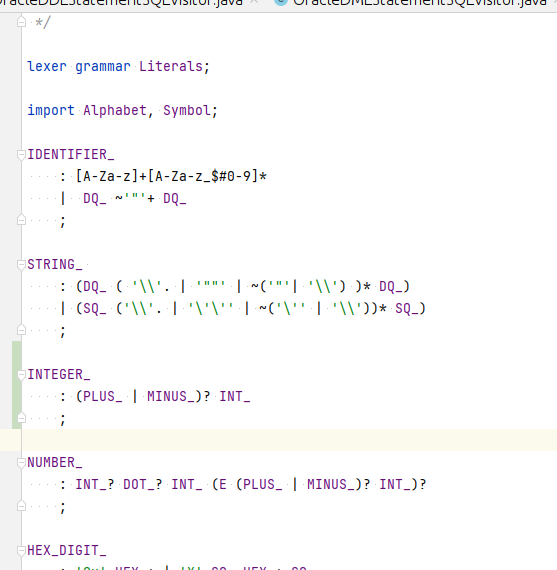The height and width of the screenshot is (570, 557).
Task: Click INT_ at end of INTEGER_ rule
Action: pos(235,397)
